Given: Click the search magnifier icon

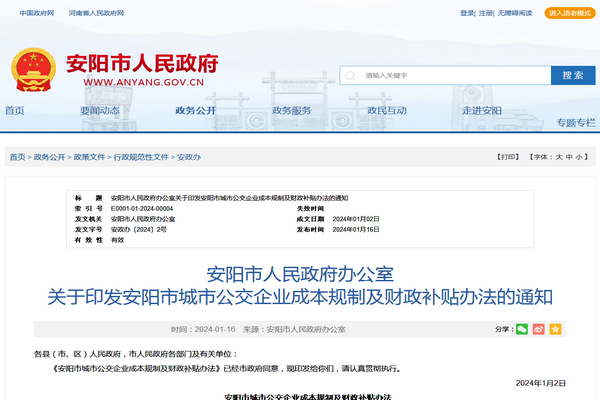Looking at the screenshot, I should click(350, 75).
